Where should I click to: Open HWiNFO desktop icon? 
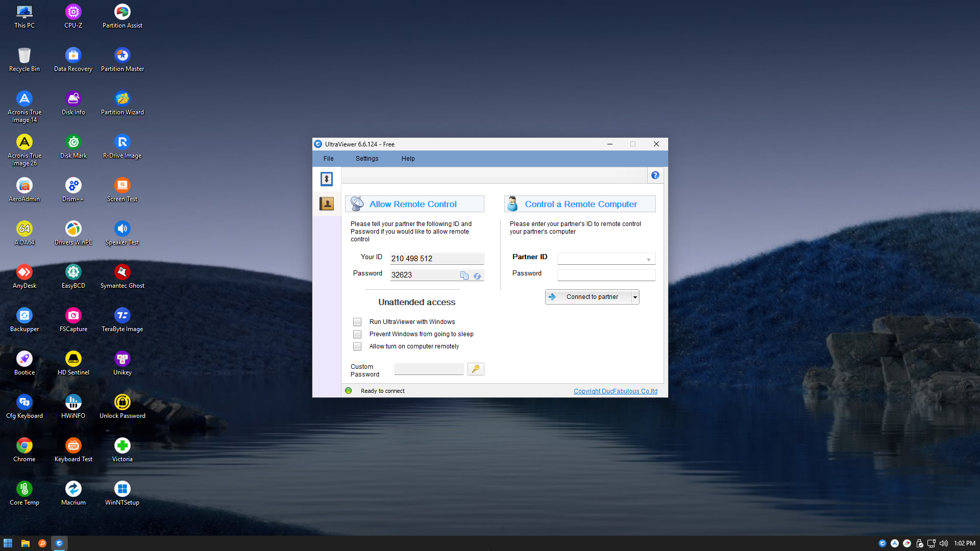(x=73, y=407)
